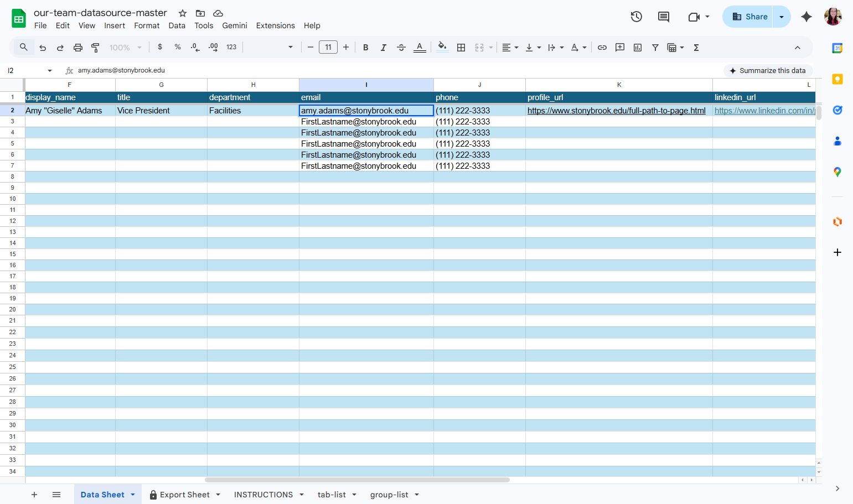Star the our-team-datasource-master document
This screenshot has height=504, width=853.
[183, 13]
